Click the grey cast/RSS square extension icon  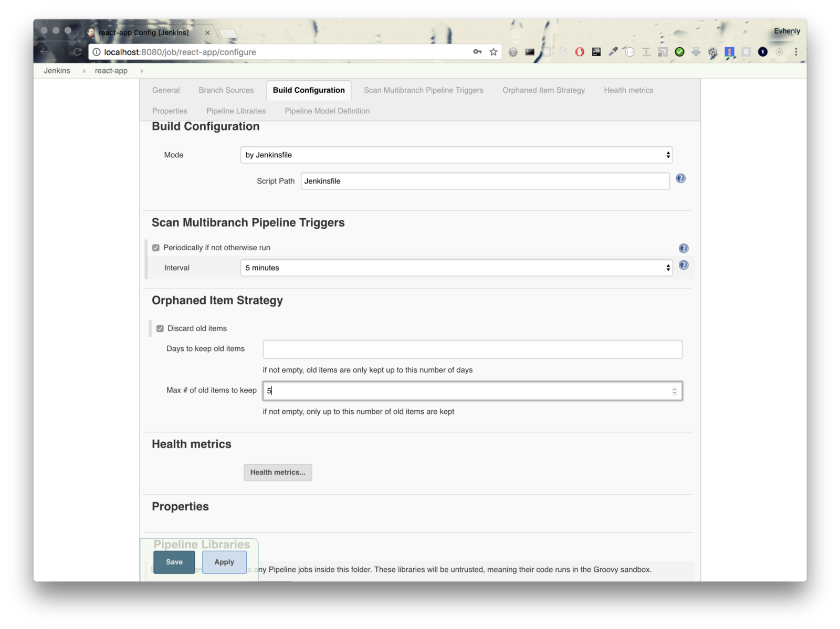tap(663, 52)
